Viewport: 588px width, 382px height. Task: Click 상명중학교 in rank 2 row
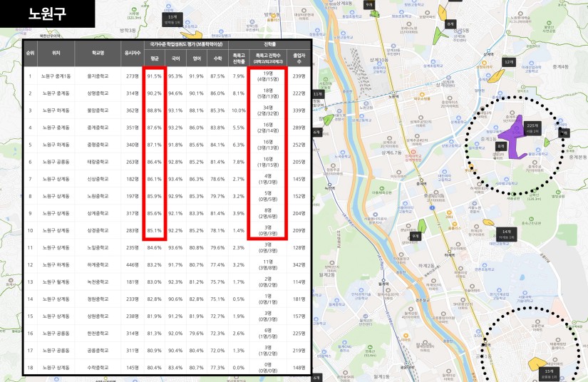pyautogui.click(x=98, y=93)
